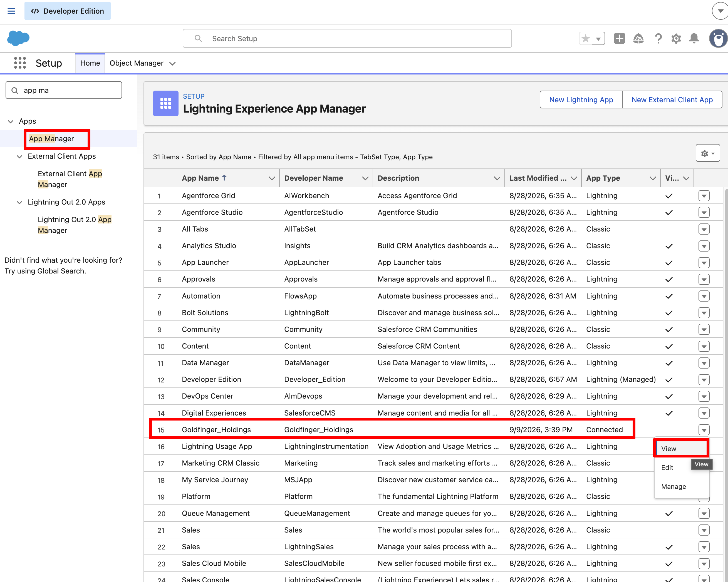Switch to the Home tab
The width and height of the screenshot is (728, 582).
pyautogui.click(x=90, y=63)
